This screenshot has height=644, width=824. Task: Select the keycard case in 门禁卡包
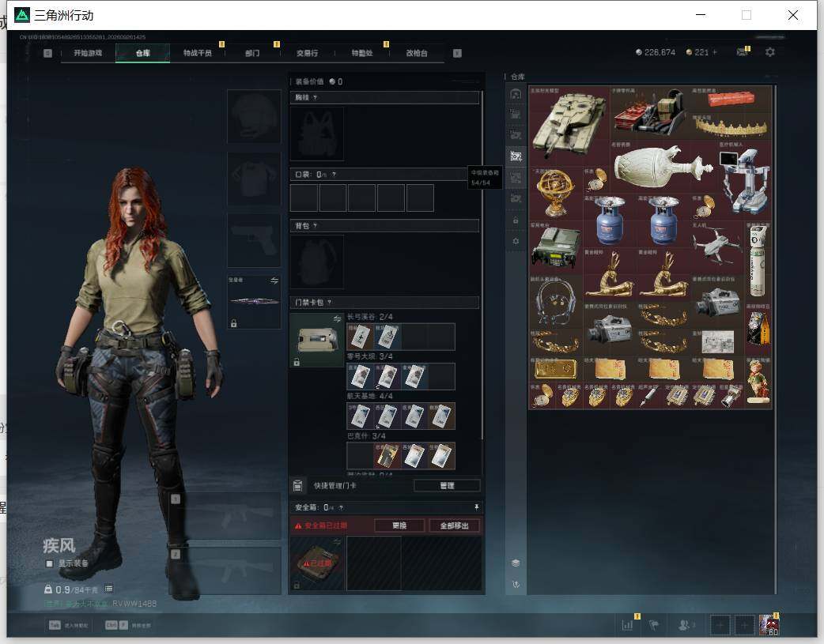(317, 340)
